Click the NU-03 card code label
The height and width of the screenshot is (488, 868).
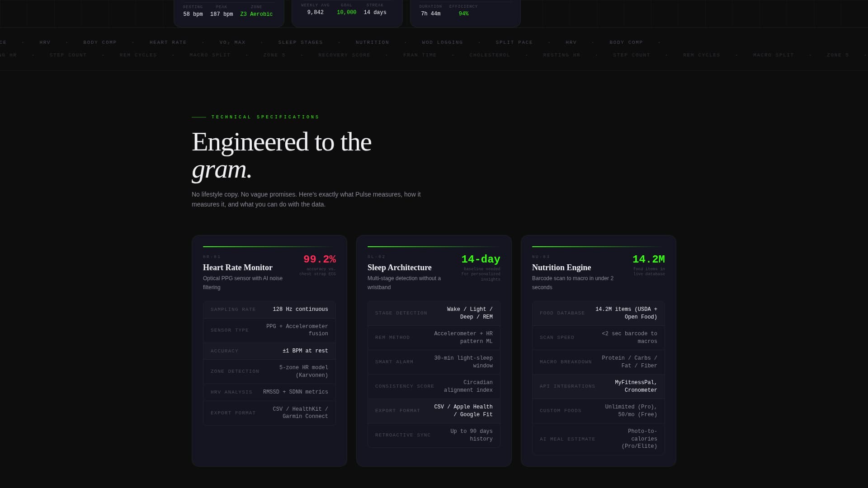click(541, 257)
